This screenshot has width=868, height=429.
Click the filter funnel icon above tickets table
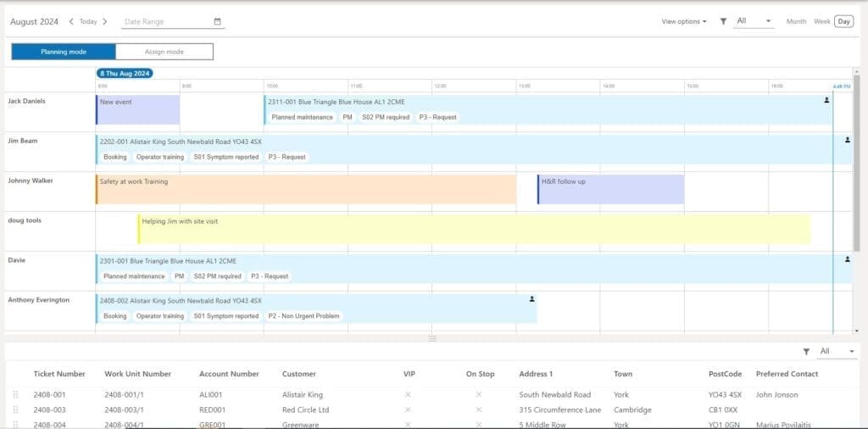806,352
